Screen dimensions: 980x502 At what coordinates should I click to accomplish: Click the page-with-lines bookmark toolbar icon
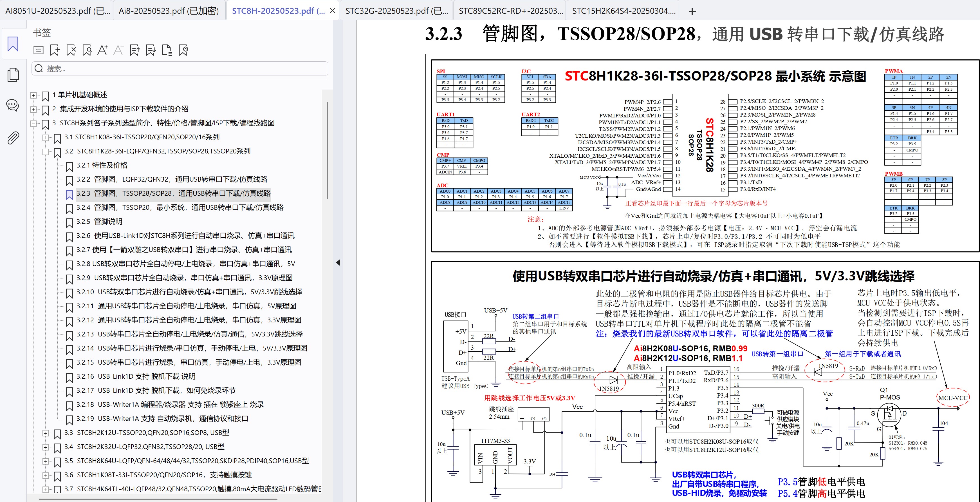tap(167, 50)
